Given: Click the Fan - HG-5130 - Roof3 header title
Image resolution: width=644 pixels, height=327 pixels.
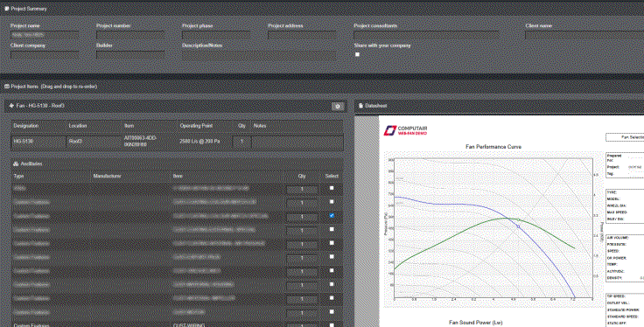Looking at the screenshot, I should point(40,106).
